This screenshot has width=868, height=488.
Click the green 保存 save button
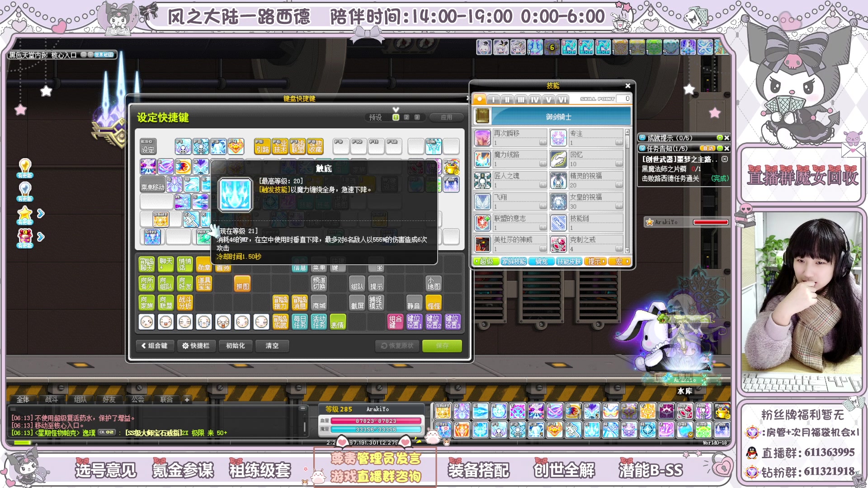(x=442, y=346)
